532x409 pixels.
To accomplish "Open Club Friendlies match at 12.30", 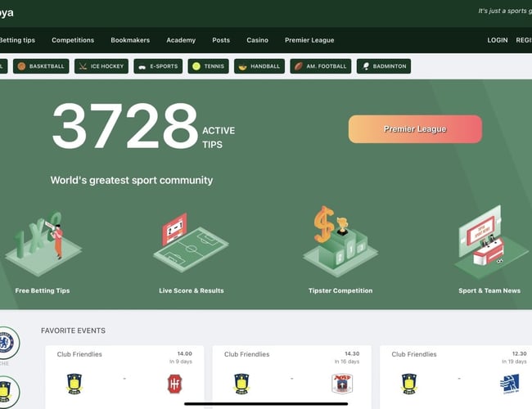I will tap(456, 376).
